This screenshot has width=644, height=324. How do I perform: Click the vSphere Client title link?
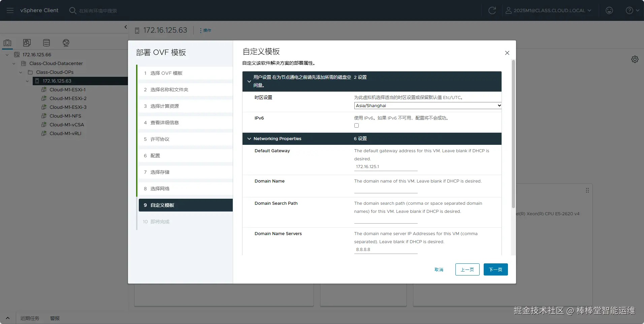pyautogui.click(x=39, y=10)
